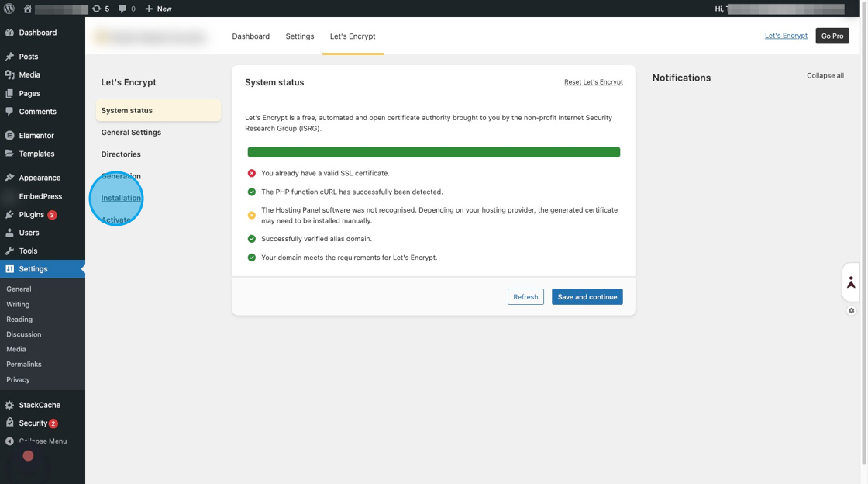Open the Plugins menu icon
This screenshot has height=484, width=868.
(x=9, y=214)
